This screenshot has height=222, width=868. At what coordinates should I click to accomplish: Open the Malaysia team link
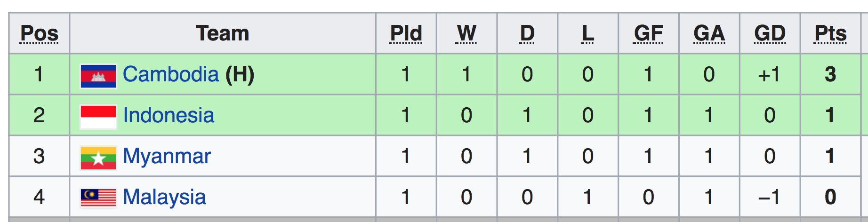pyautogui.click(x=164, y=198)
